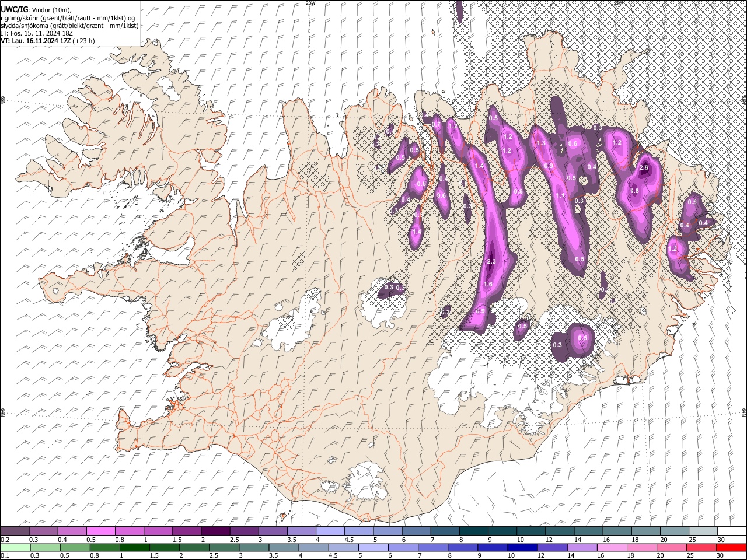Viewport: 747px width, 560px height.
Task: Click the bright pink 0.5 swatch in upper legend
Action: pos(100,531)
